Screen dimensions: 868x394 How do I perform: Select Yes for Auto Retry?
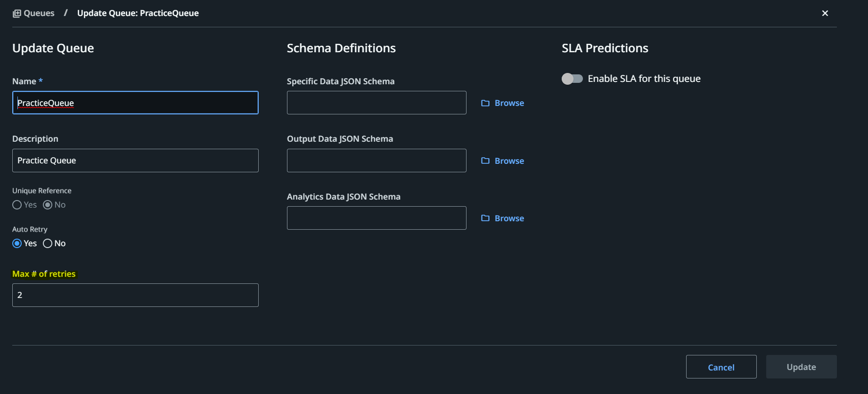tap(17, 243)
